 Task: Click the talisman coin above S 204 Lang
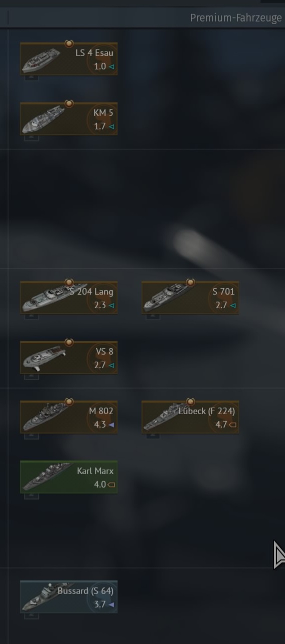click(69, 282)
